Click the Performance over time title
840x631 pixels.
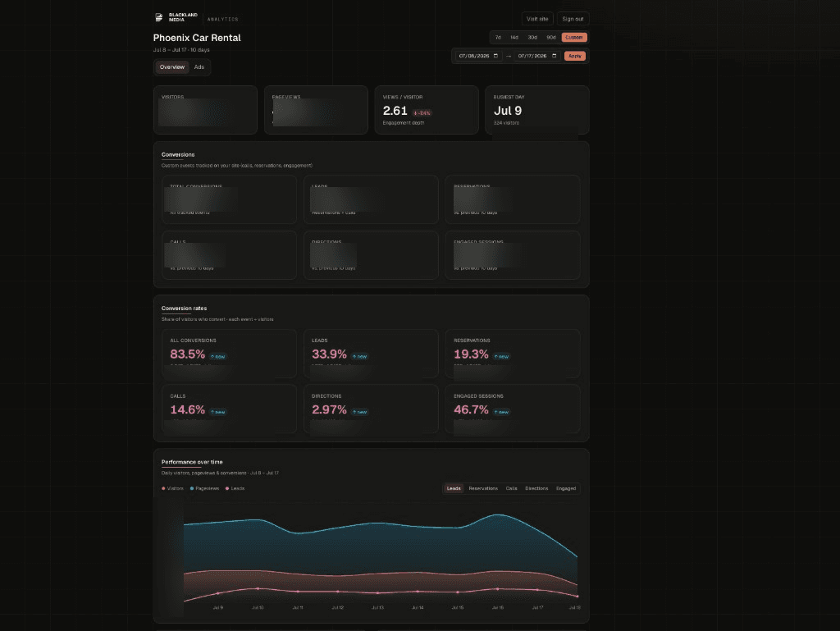192,462
